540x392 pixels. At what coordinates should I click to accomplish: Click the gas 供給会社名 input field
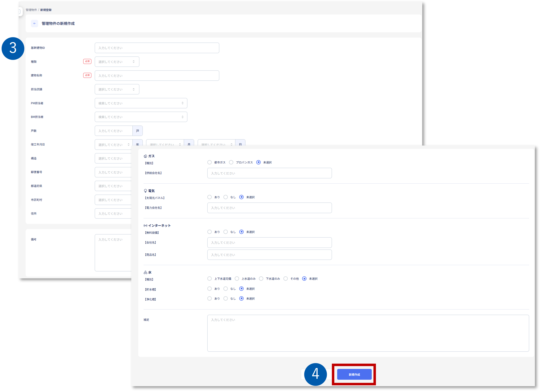click(x=269, y=173)
